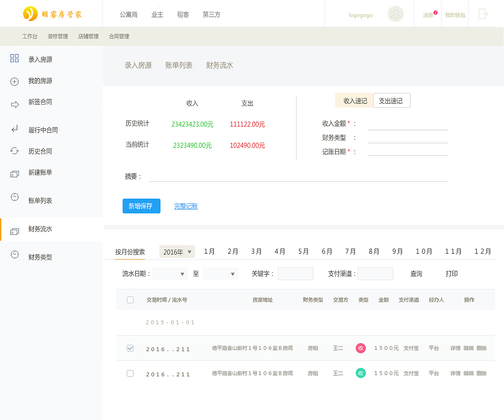This screenshot has height=420, width=504.
Task: Click the plus icon next to 我的房源
Action: click(14, 81)
